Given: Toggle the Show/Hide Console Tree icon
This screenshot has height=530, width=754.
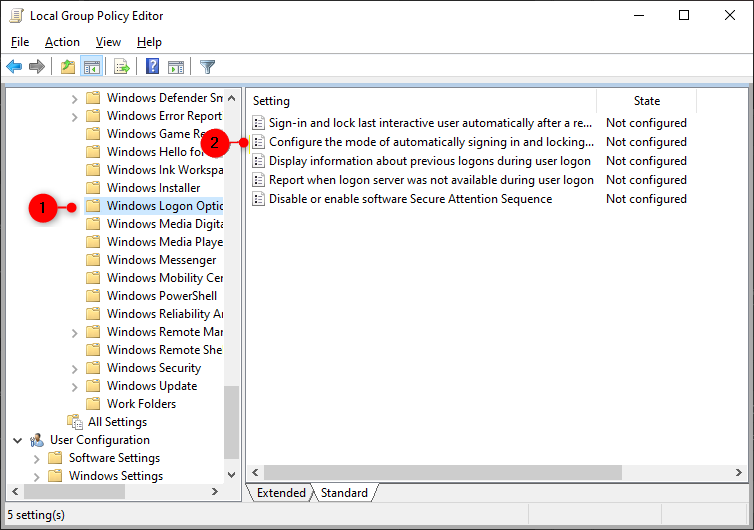Looking at the screenshot, I should coord(91,67).
